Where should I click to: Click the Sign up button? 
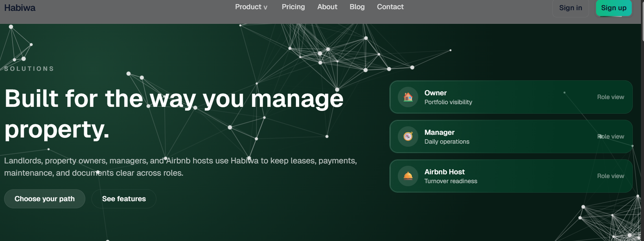(x=614, y=8)
